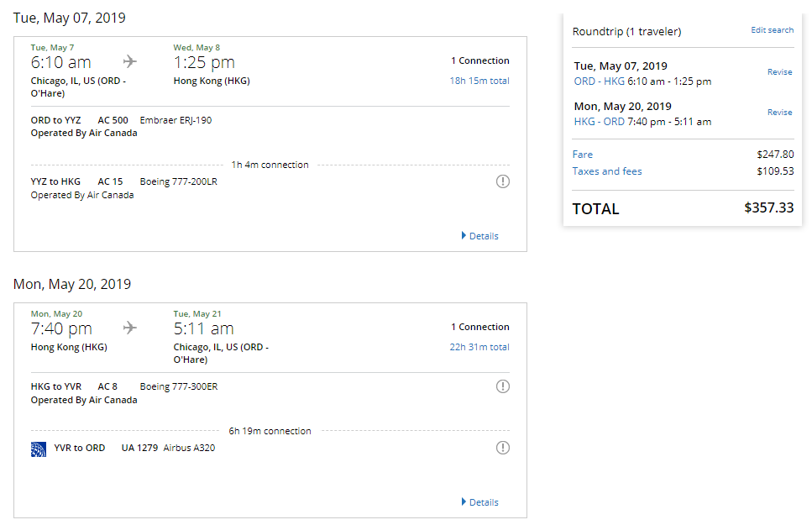The width and height of the screenshot is (812, 525).
Task: Click airplane icon on May 20 flight
Action: tap(130, 328)
